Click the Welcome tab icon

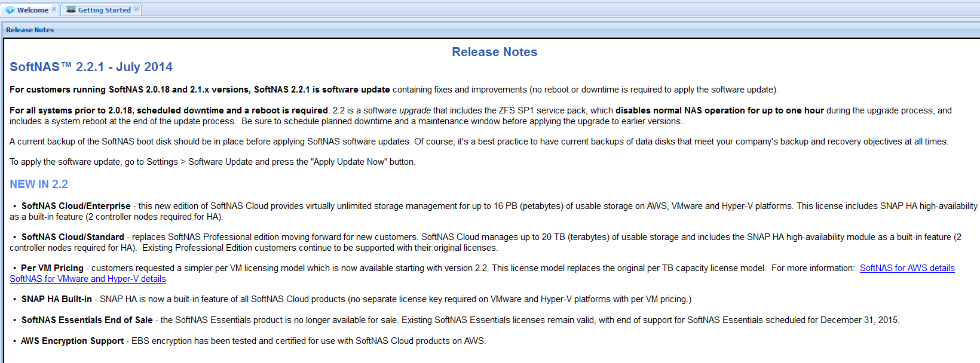point(10,10)
